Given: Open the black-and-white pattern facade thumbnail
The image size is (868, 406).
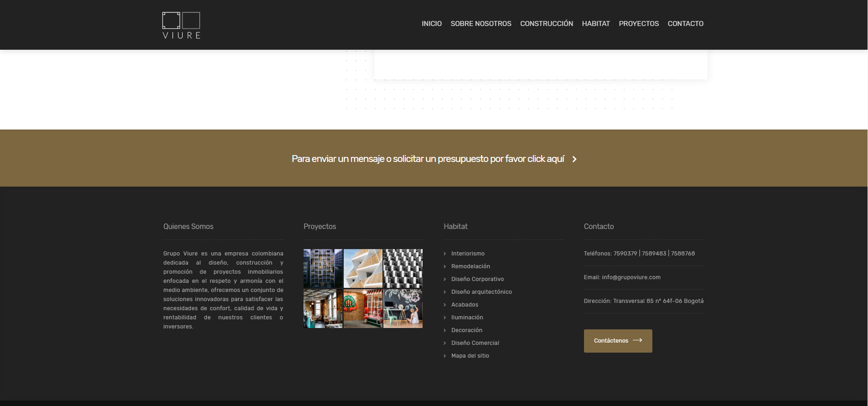Looking at the screenshot, I should 403,268.
